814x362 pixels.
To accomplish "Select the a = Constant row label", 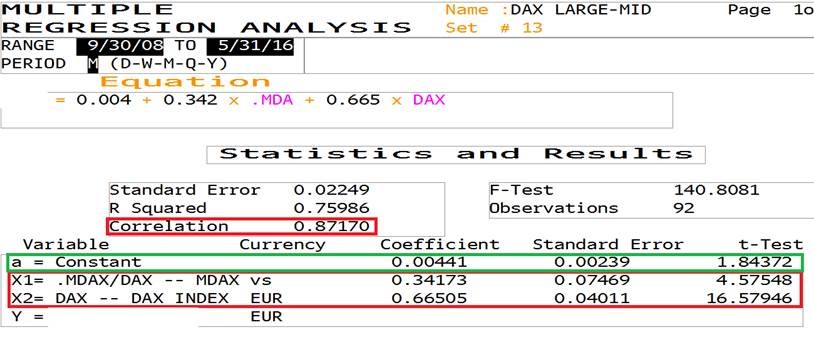I will point(76,262).
